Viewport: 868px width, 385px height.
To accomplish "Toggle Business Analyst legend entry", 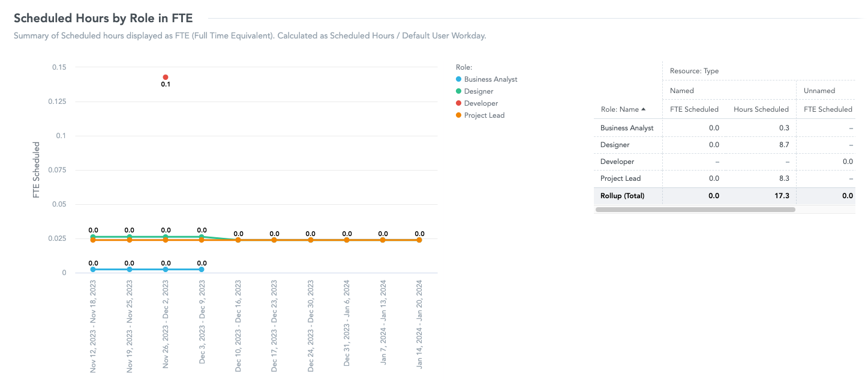I will [486, 79].
